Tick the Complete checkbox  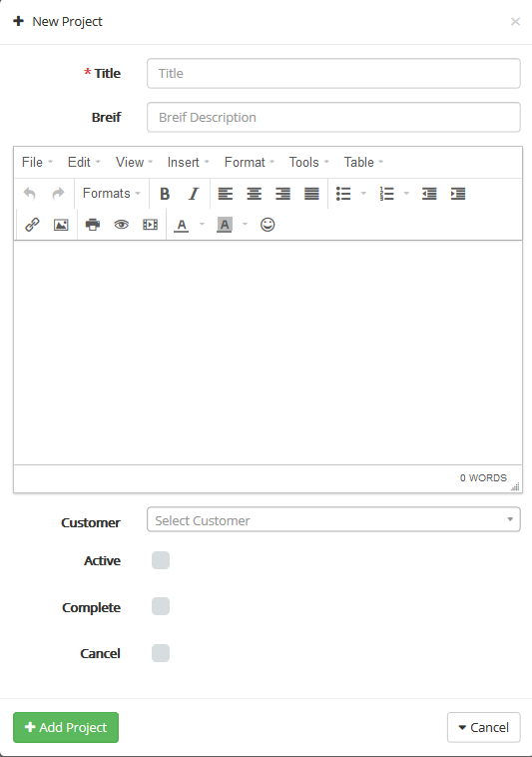(161, 606)
